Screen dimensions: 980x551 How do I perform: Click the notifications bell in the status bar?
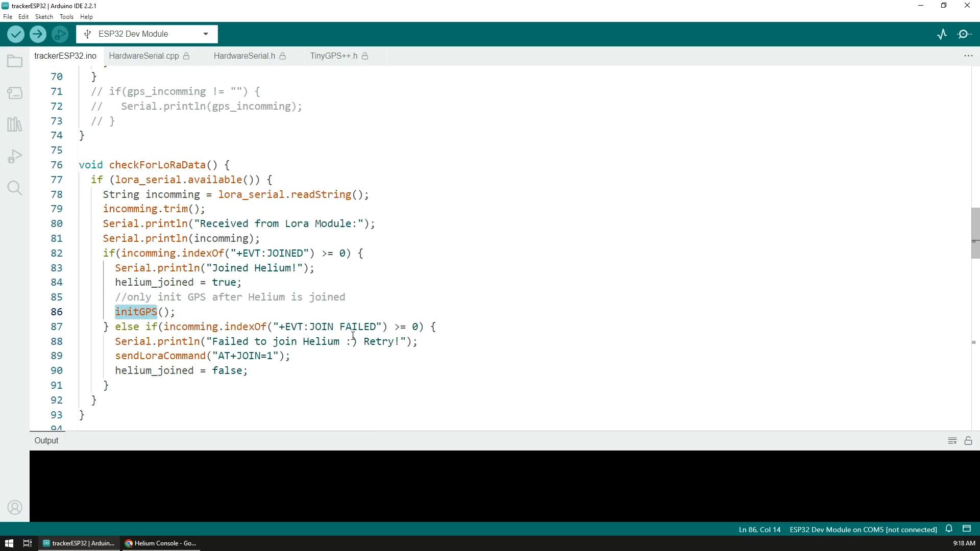tap(949, 529)
